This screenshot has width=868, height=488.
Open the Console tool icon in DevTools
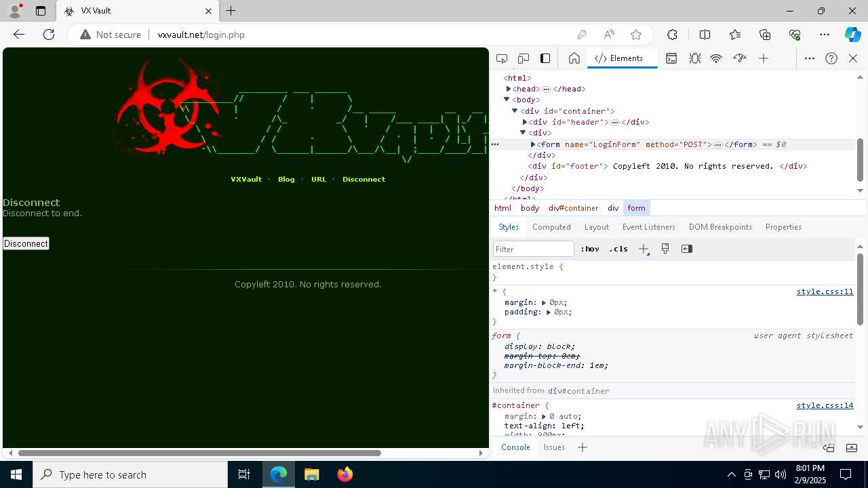(x=671, y=58)
